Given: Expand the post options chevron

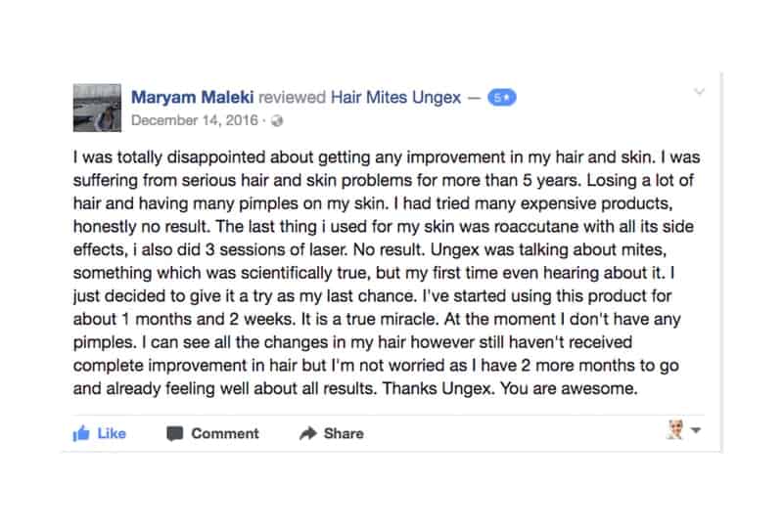Looking at the screenshot, I should (699, 91).
